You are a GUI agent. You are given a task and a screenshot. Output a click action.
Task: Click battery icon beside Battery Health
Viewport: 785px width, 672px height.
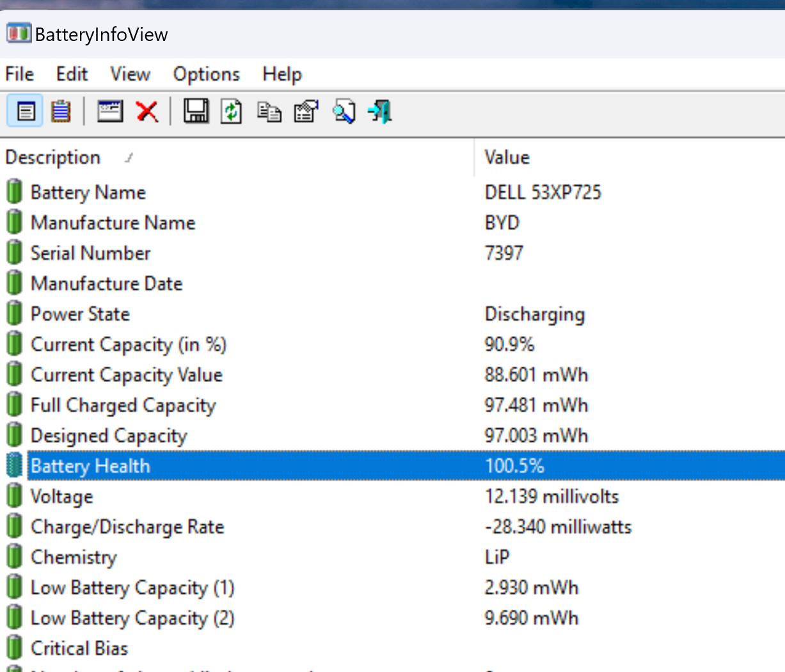coord(14,465)
